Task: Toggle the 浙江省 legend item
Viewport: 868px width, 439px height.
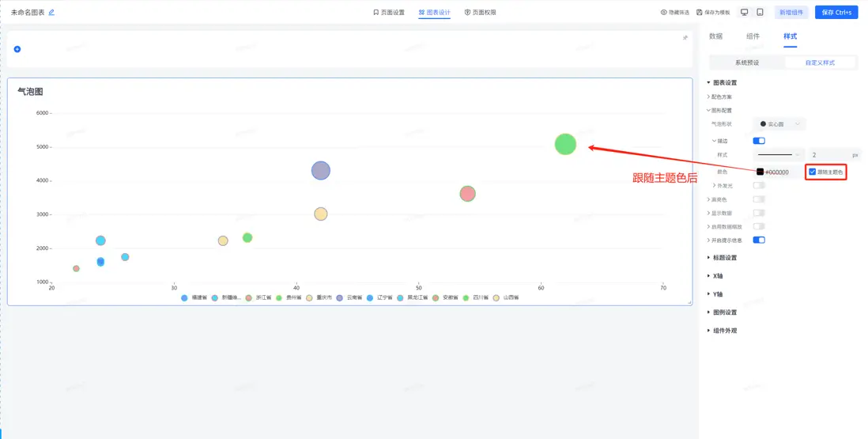Action: (258, 298)
